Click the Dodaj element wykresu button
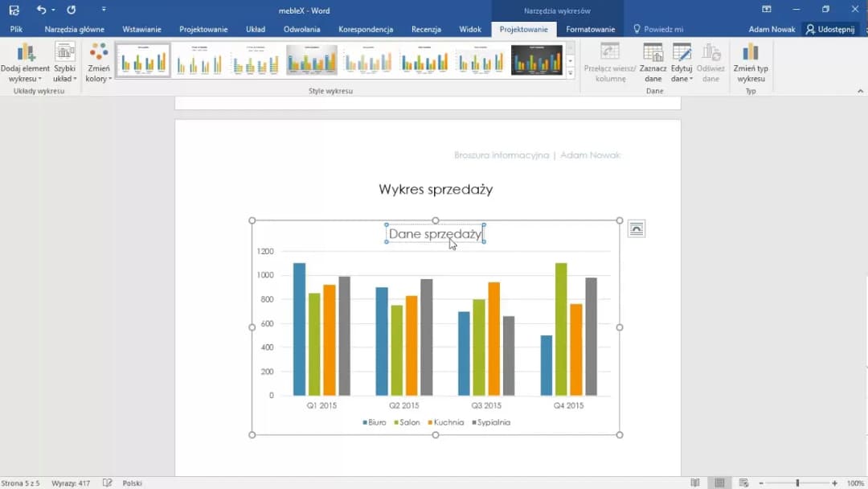 point(25,63)
